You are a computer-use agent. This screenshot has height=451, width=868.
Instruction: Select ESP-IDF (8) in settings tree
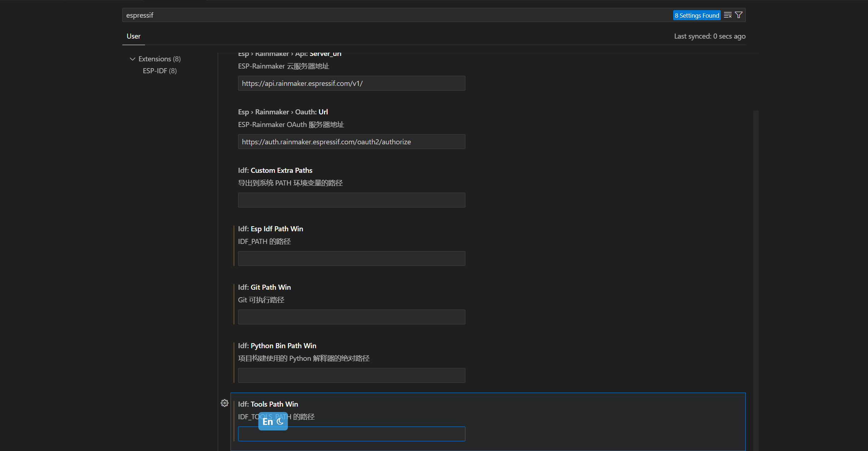(159, 71)
